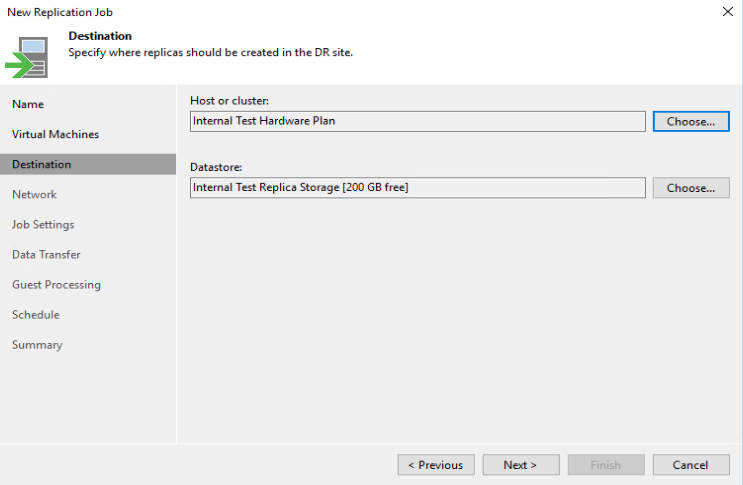The width and height of the screenshot is (743, 485).
Task: Close the New Replication Job dialog
Action: 726,12
